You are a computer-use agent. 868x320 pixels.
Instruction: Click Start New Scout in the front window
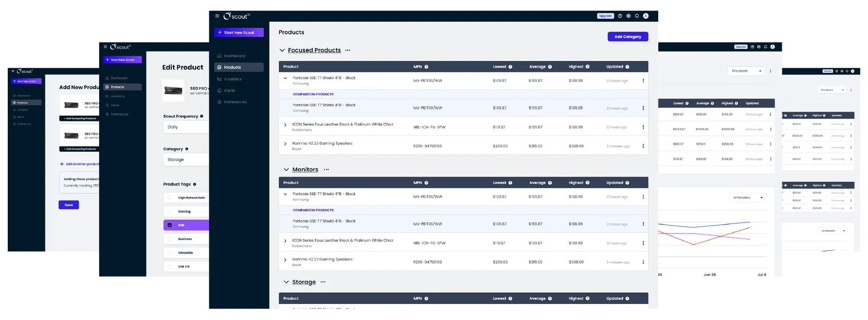pos(239,33)
